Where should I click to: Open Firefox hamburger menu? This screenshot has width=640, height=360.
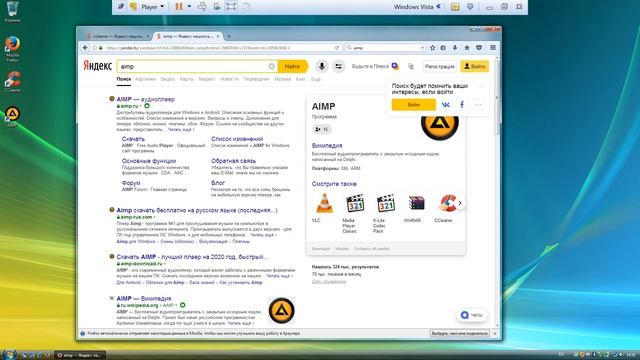pyautogui.click(x=493, y=48)
